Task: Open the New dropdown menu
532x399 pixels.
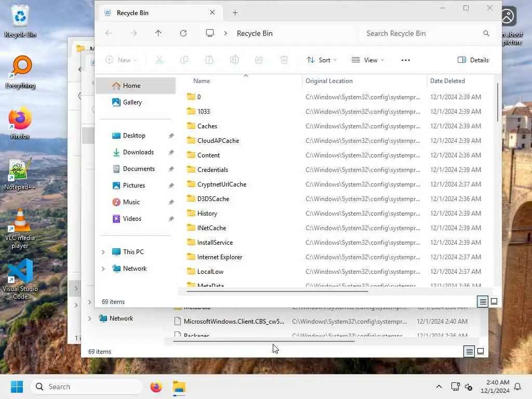Action: coord(121,60)
